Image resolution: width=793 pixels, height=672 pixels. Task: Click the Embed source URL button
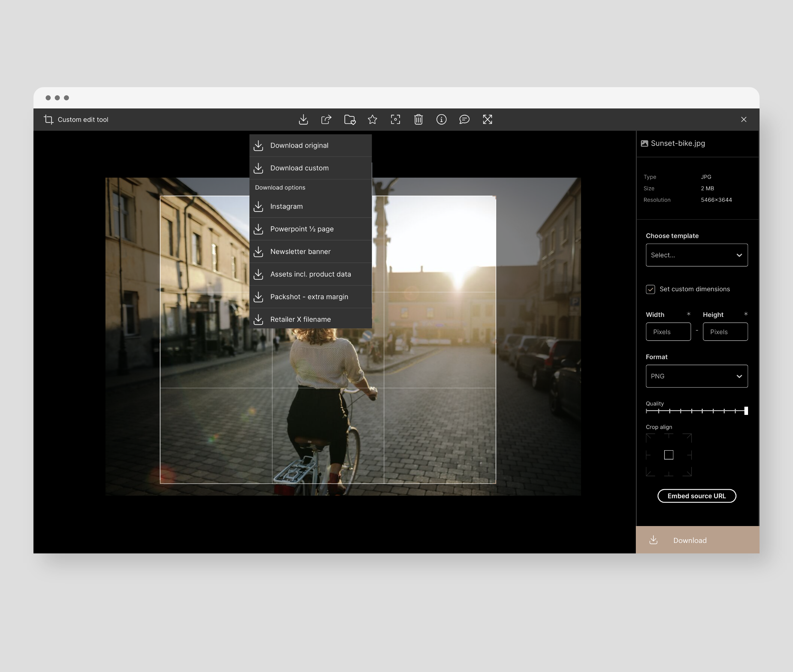point(697,496)
